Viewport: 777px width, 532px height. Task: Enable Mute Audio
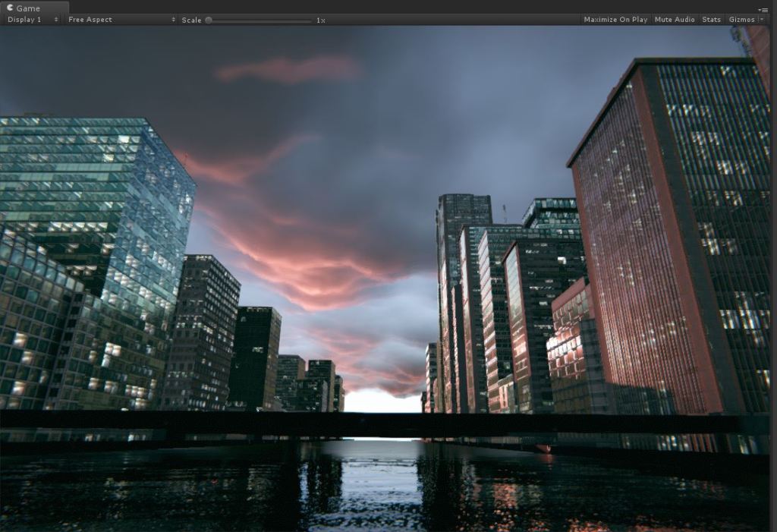click(x=675, y=20)
